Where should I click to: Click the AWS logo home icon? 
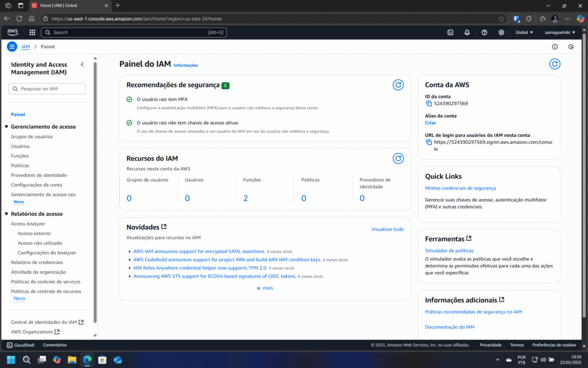coord(13,32)
